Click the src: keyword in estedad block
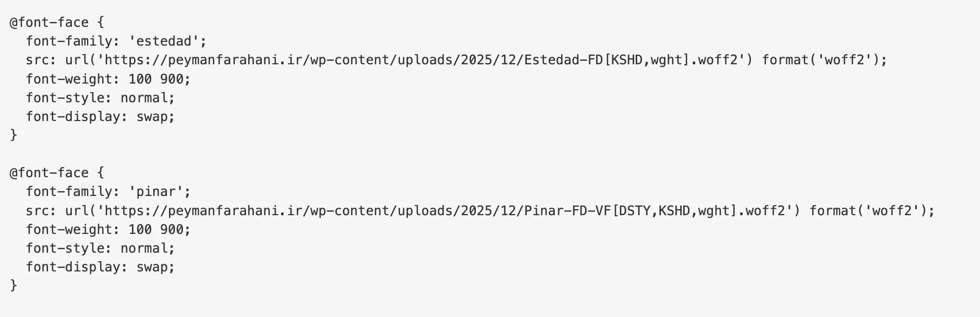This screenshot has height=317, width=980. pyautogui.click(x=41, y=60)
